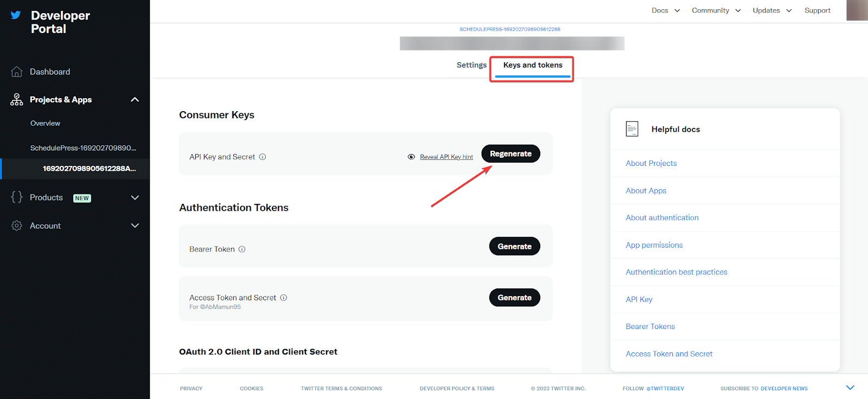This screenshot has width=868, height=399.
Task: Expand the Products menu chevron
Action: (x=135, y=197)
